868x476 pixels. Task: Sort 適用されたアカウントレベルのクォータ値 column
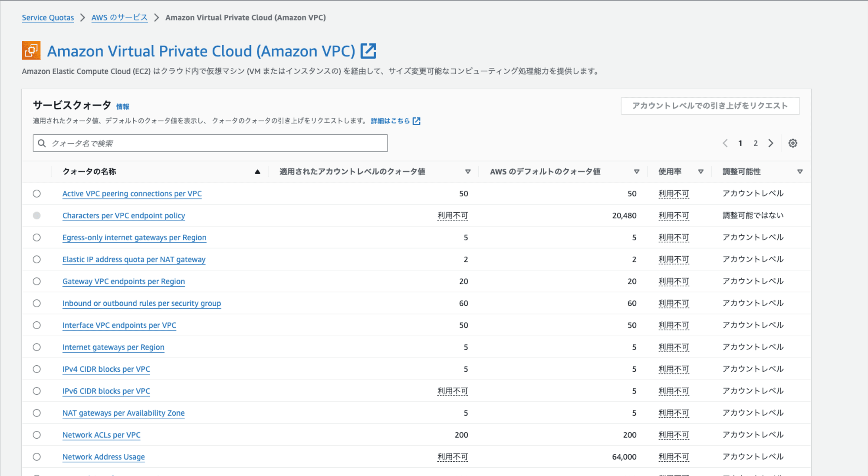(468, 172)
